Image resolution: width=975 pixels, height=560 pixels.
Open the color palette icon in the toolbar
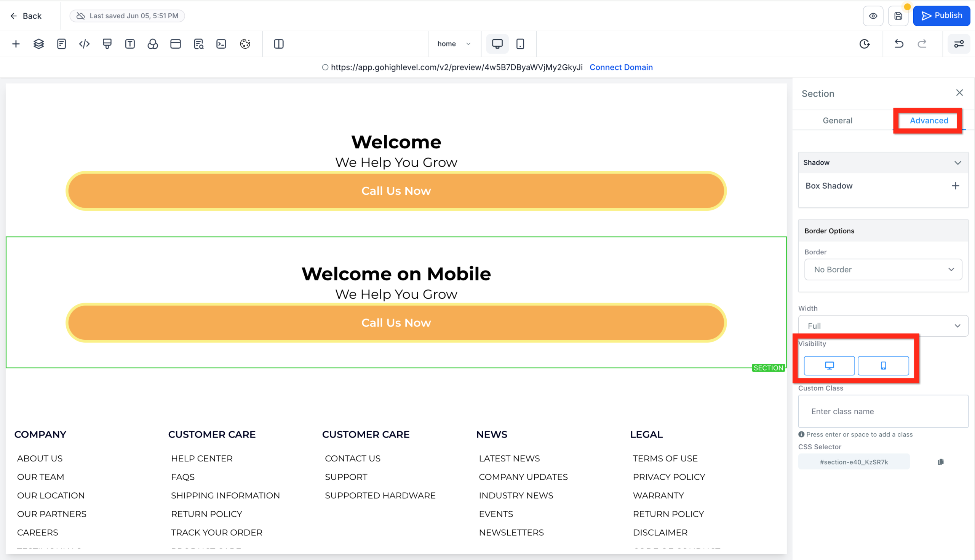coord(153,43)
